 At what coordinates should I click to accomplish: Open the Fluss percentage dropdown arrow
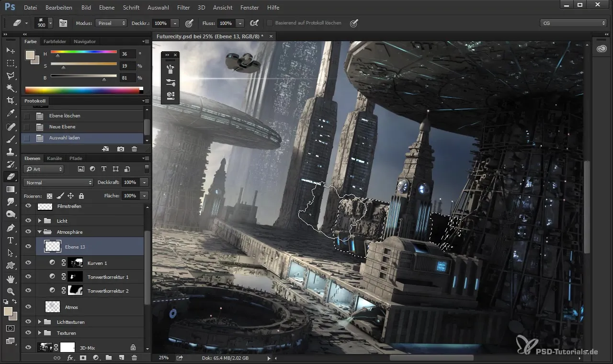coord(240,23)
